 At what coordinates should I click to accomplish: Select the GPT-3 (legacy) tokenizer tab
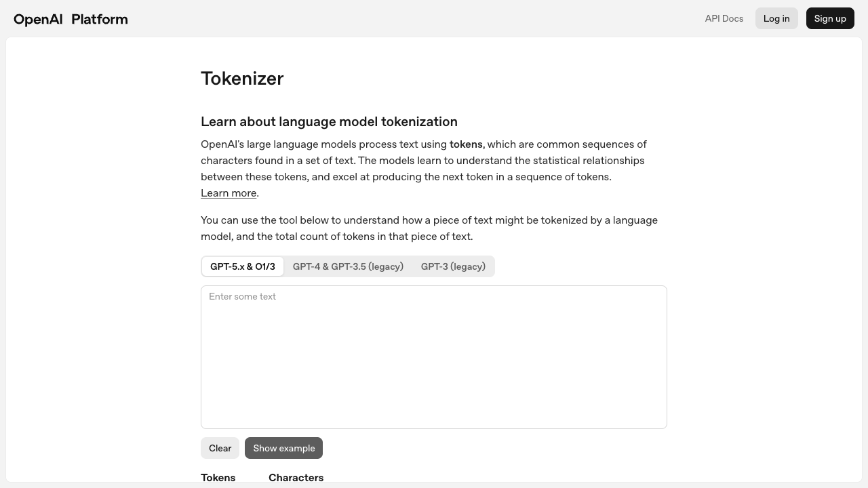453,266
